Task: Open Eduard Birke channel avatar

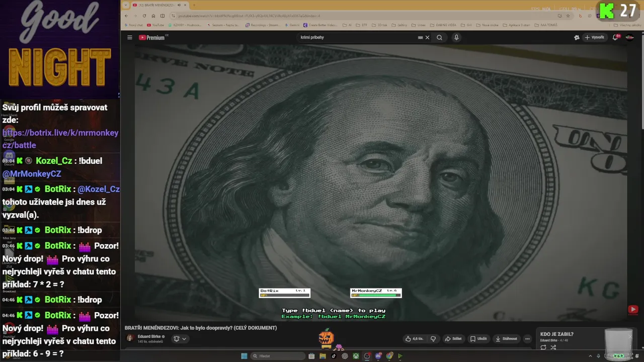Action: pyautogui.click(x=130, y=338)
